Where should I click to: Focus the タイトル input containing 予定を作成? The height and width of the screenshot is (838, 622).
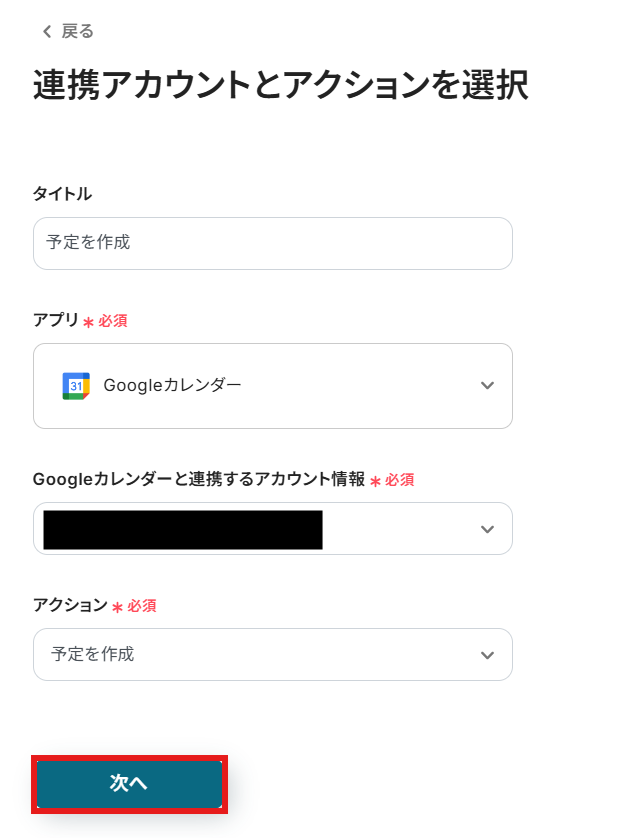[x=272, y=243]
